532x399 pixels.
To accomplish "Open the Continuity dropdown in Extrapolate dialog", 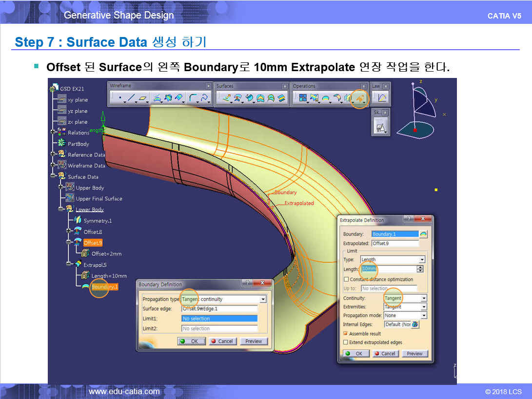I will pyautogui.click(x=423, y=298).
